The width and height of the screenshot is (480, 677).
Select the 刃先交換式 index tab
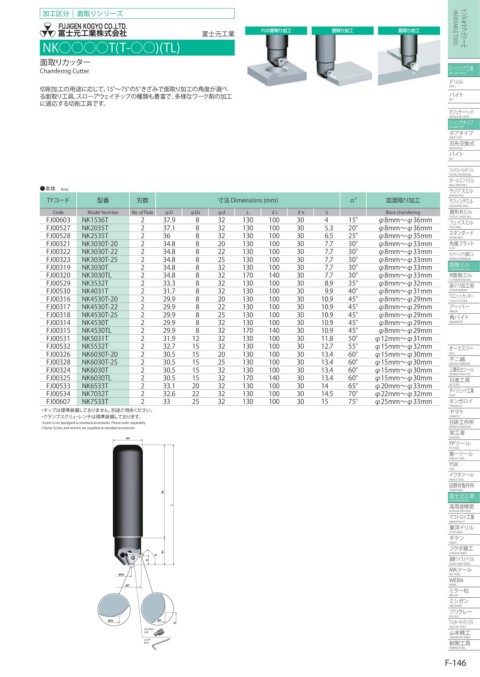click(x=463, y=145)
